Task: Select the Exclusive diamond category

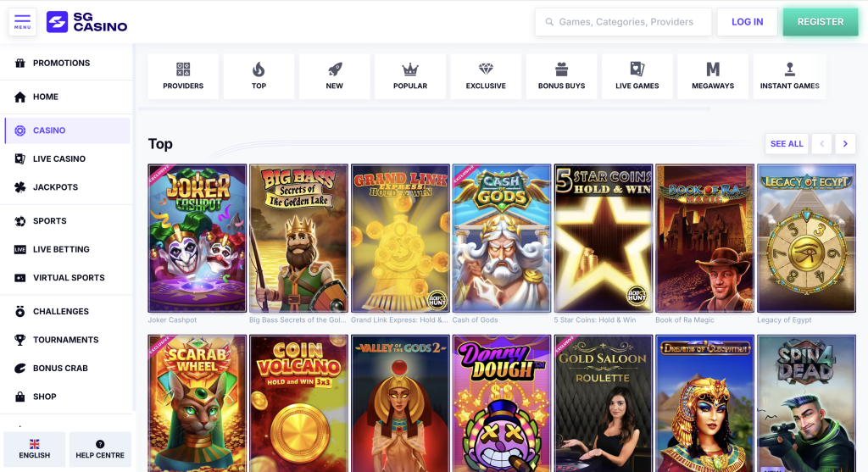Action: [x=486, y=76]
